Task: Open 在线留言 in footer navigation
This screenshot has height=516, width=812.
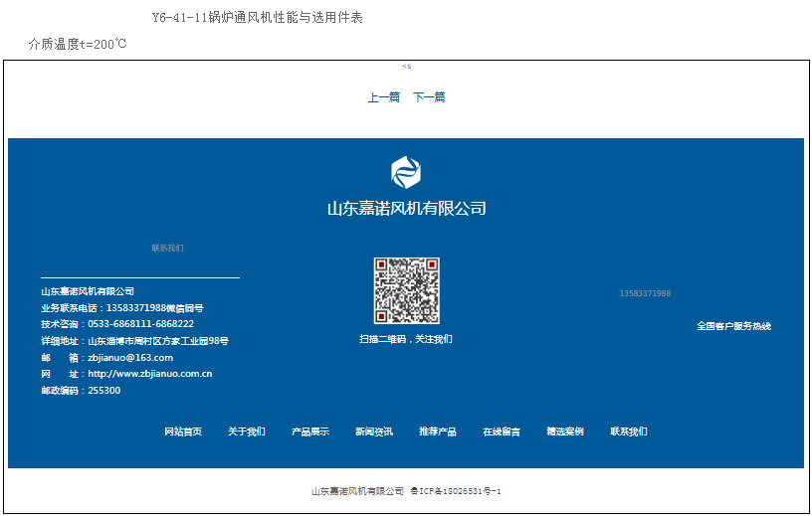Action: 502,431
